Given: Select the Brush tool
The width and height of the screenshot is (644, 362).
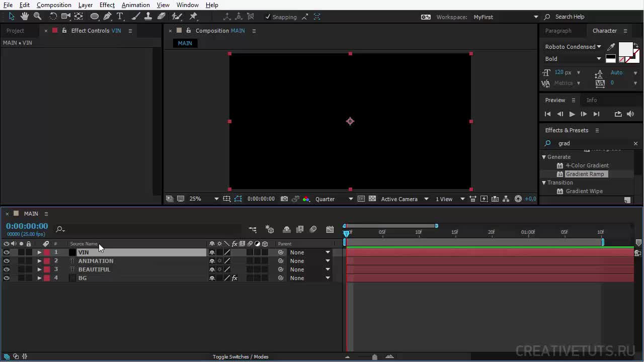Looking at the screenshot, I should tap(135, 17).
